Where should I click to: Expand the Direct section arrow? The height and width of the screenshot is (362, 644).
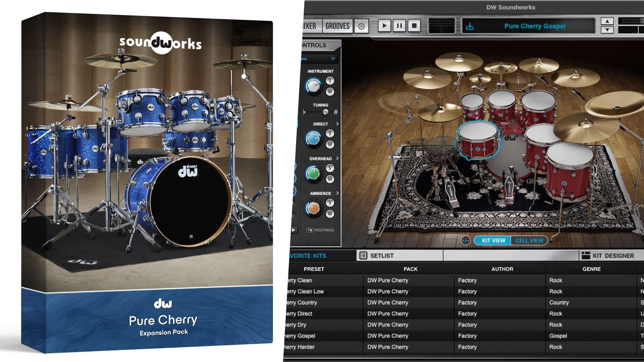tap(337, 124)
